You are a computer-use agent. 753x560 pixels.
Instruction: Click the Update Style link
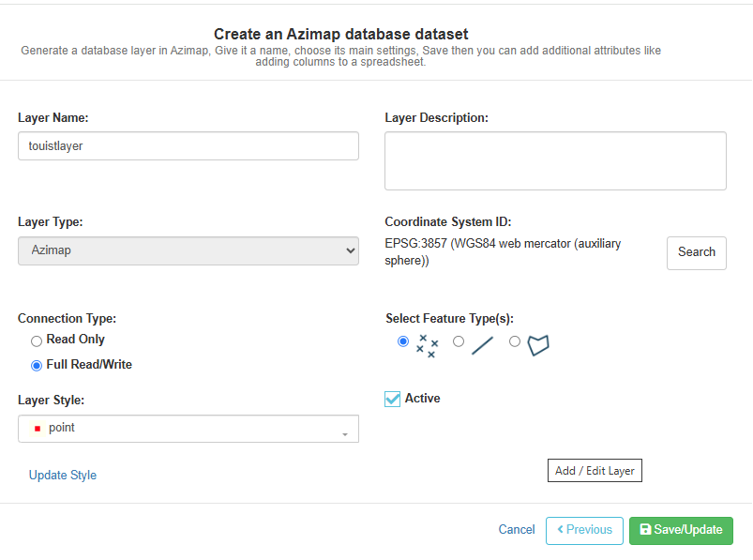coord(63,475)
